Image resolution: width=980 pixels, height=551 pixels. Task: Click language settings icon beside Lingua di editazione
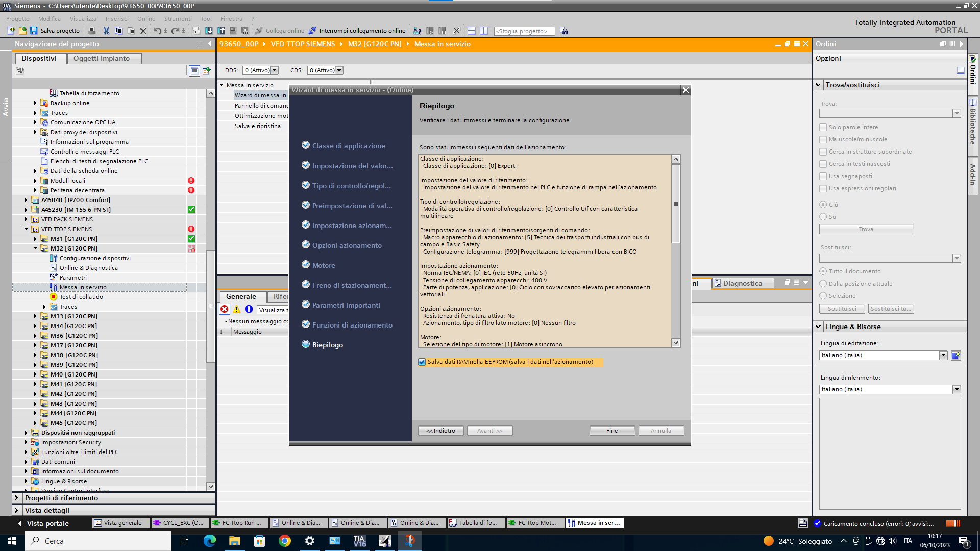pos(955,355)
